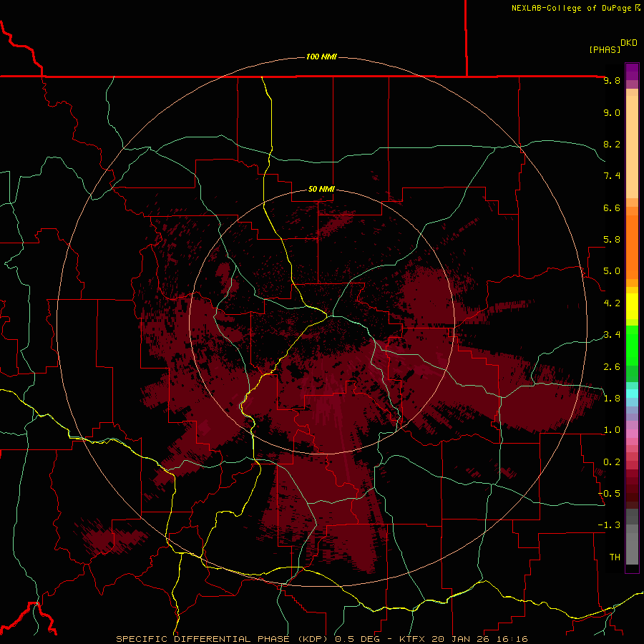Image resolution: width=644 pixels, height=644 pixels.
Task: Select the 4.2 legend value
Action: pyautogui.click(x=612, y=303)
